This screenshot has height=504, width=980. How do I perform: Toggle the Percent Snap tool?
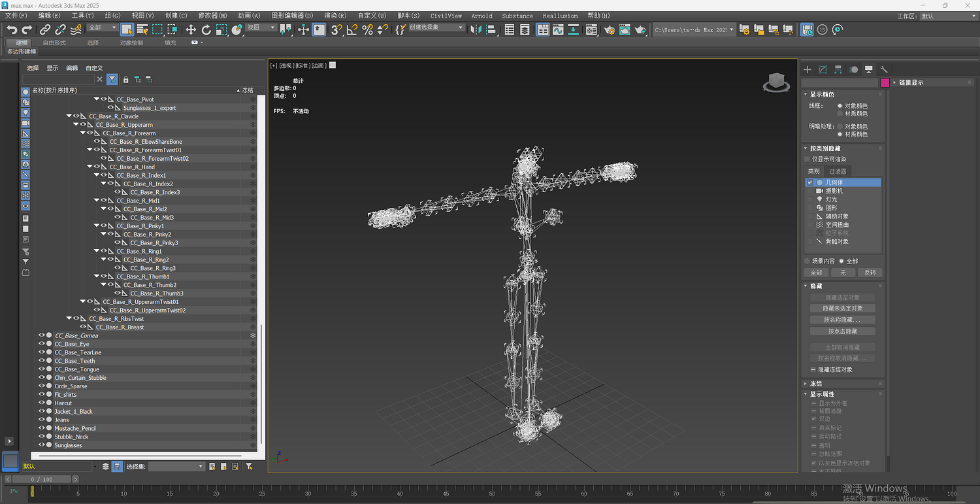click(x=367, y=29)
